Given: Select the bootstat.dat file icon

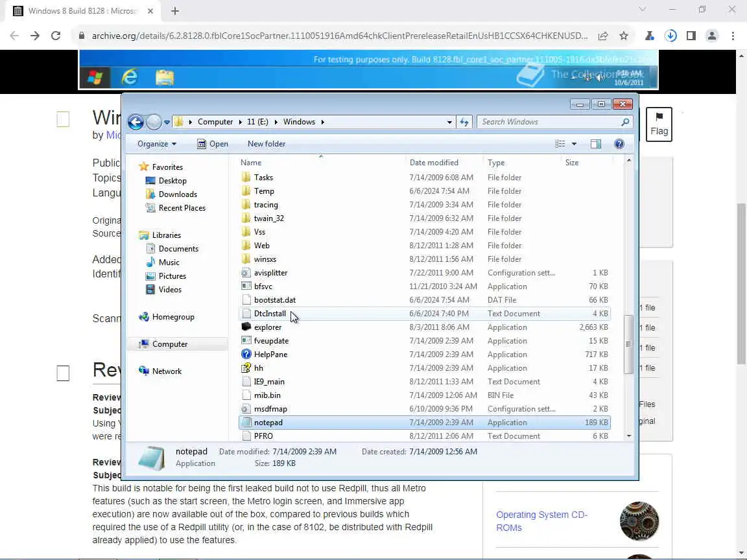Looking at the screenshot, I should pos(246,300).
